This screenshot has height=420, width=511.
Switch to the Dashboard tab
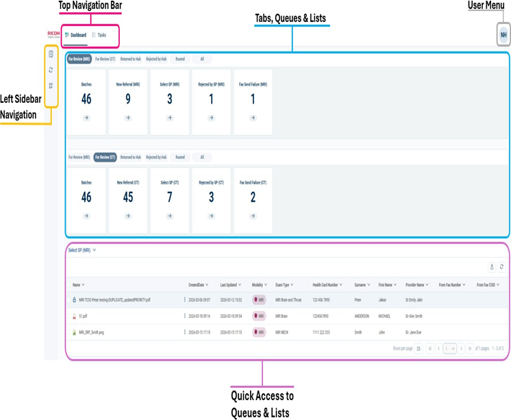point(75,35)
